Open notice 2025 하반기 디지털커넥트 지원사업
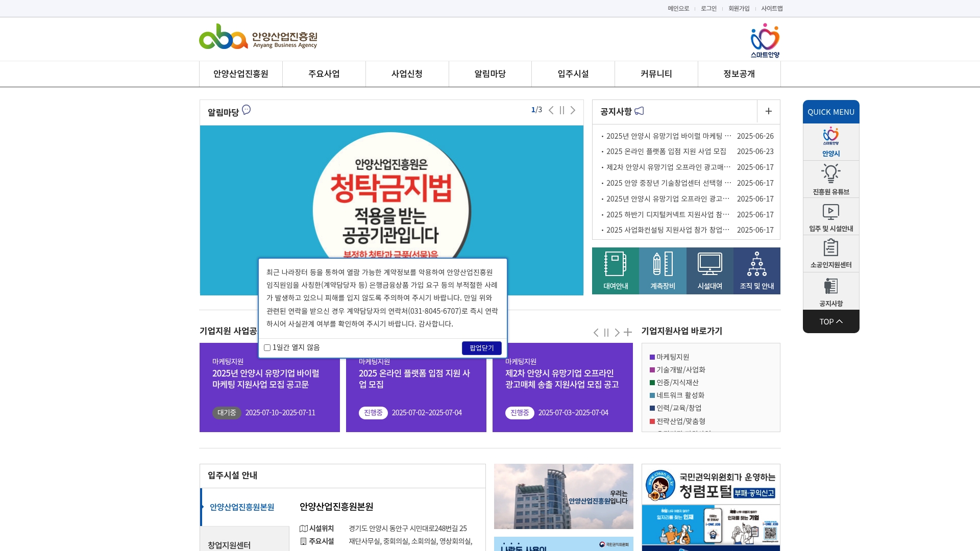The width and height of the screenshot is (980, 551). pyautogui.click(x=668, y=215)
